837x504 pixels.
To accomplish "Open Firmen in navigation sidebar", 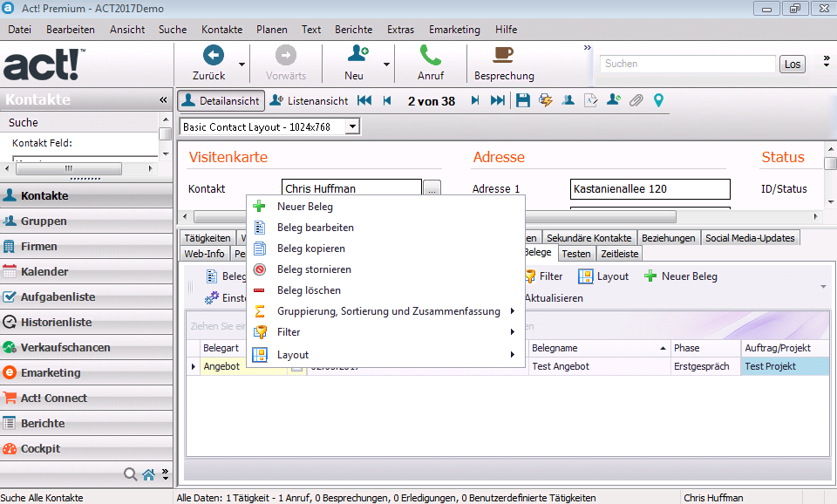I will pos(86,246).
